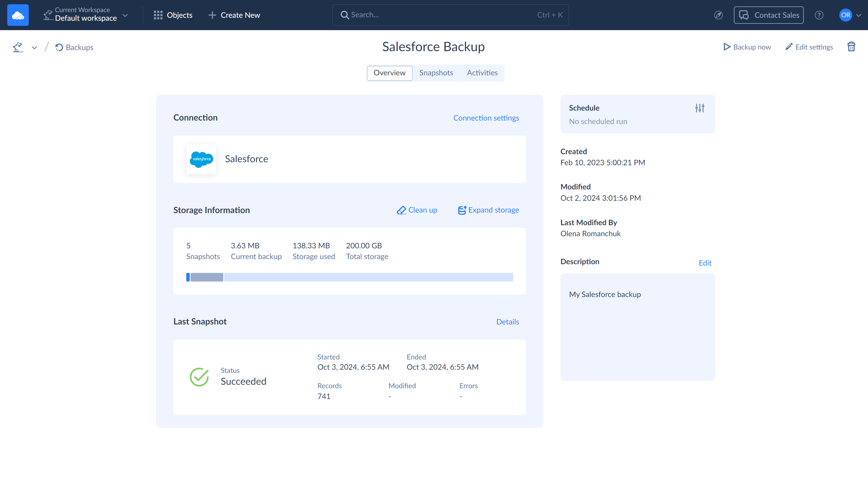Open Connection settings link
Screen dimensions: 868x477
coord(486,118)
